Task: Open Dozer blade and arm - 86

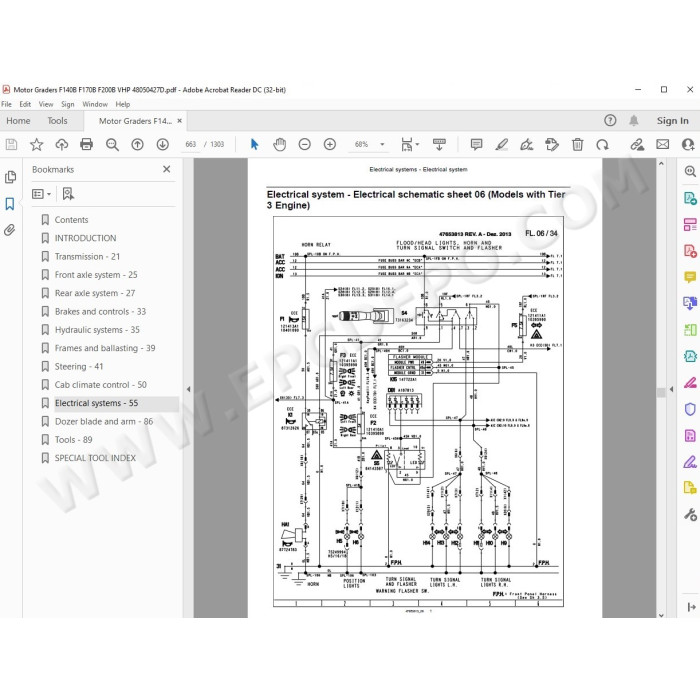Action: 104,421
